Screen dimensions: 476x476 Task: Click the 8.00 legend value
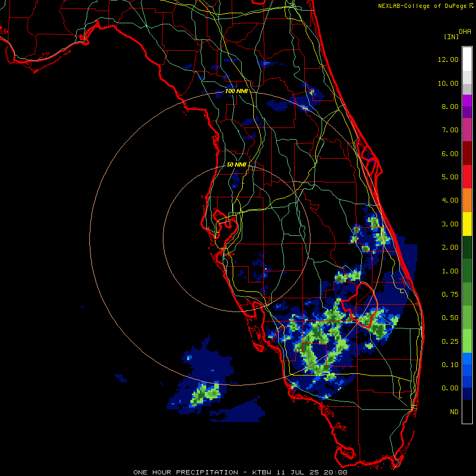pos(450,106)
